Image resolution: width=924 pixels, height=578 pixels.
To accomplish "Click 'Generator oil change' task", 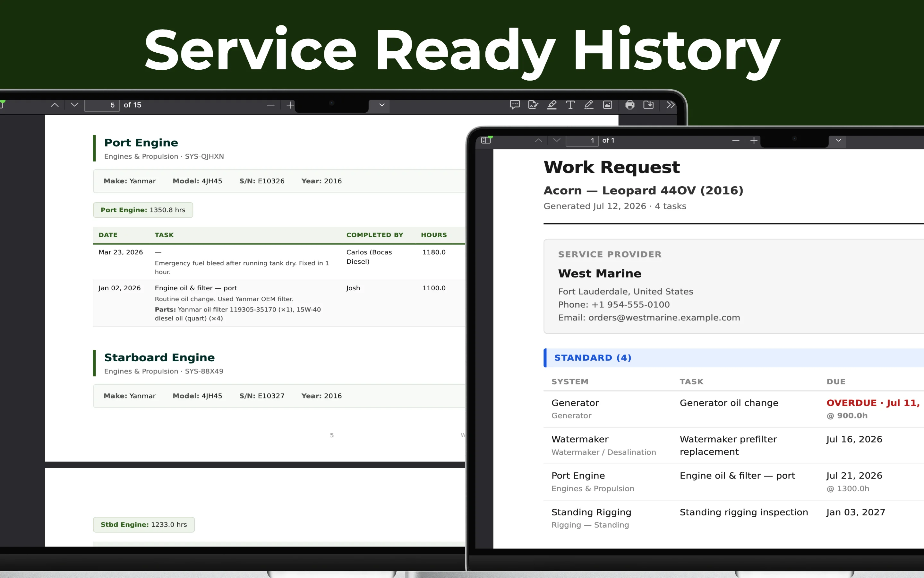I will click(729, 403).
